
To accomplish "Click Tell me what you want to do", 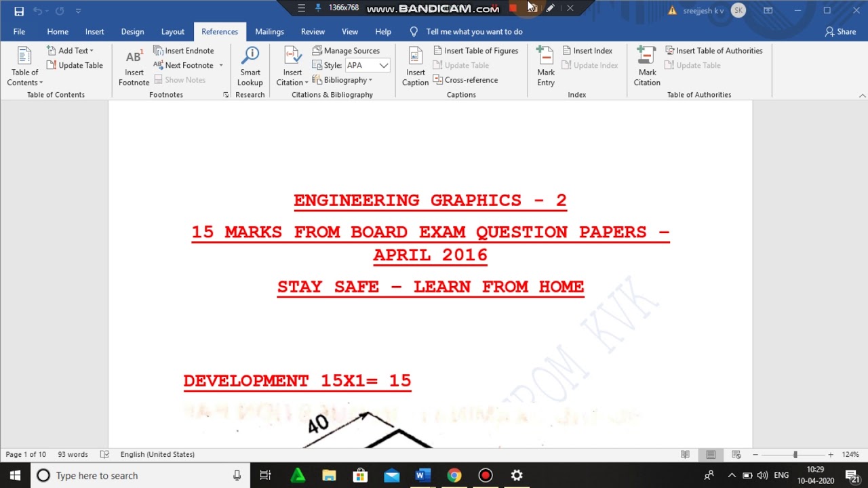I will pyautogui.click(x=474, y=32).
